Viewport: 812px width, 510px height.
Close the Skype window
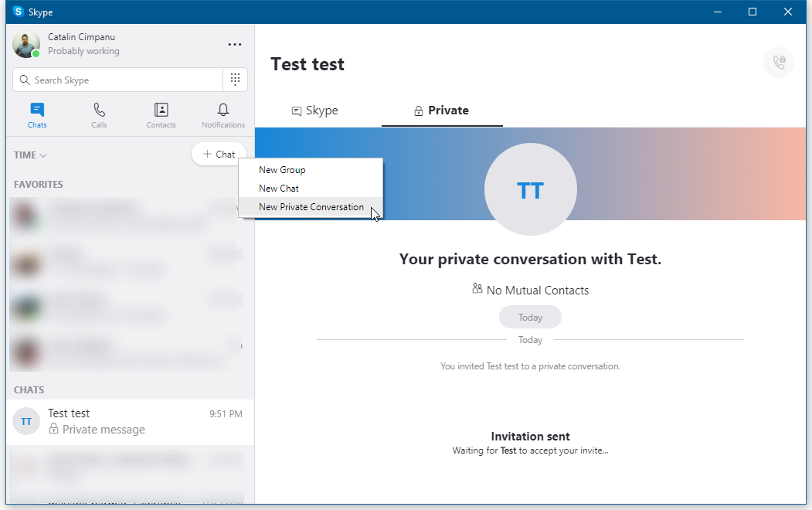click(x=787, y=12)
